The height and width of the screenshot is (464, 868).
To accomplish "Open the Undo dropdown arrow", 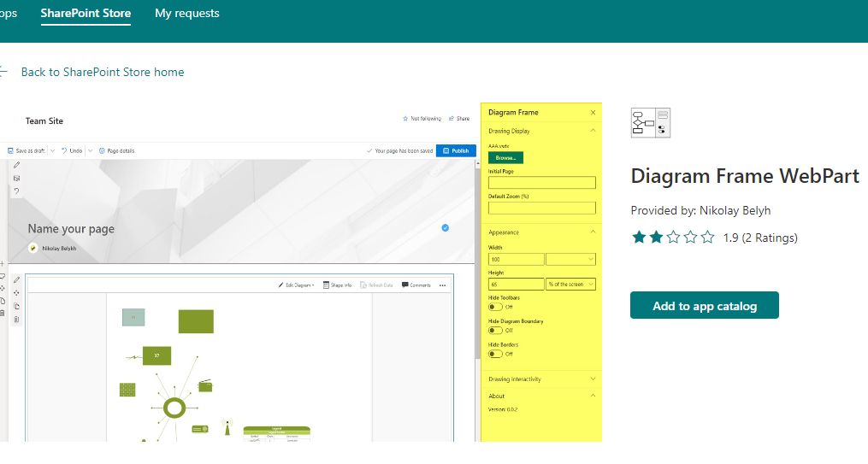I will pos(91,150).
